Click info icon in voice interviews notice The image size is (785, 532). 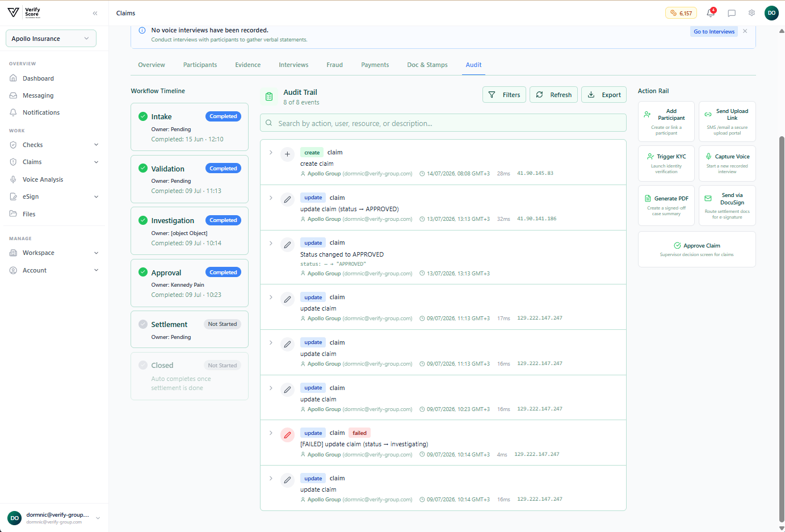(142, 30)
